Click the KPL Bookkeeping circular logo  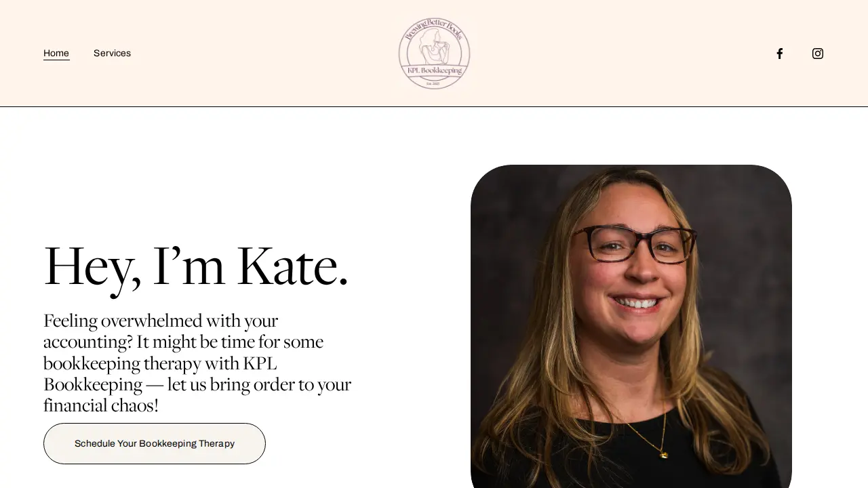(x=434, y=54)
